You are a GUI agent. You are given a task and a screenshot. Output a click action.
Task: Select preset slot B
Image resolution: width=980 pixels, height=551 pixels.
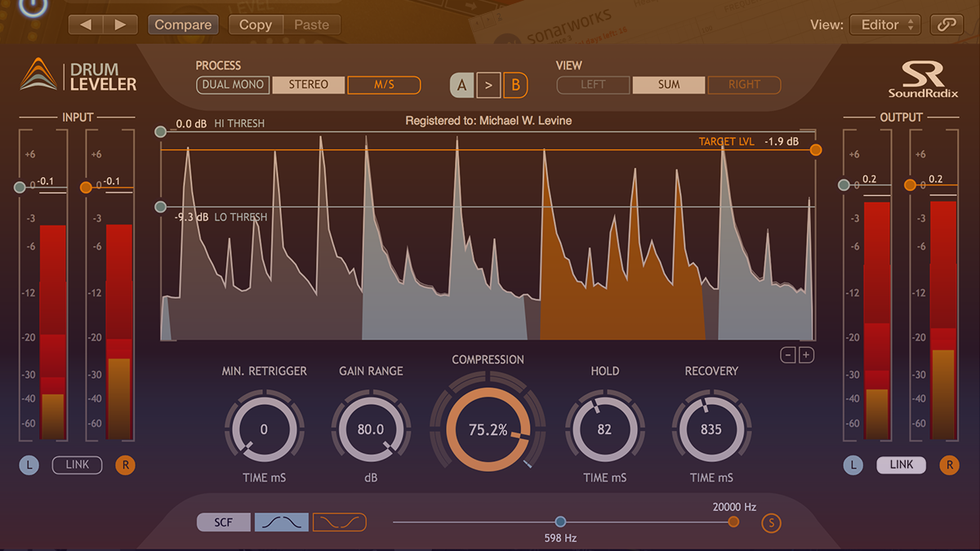pyautogui.click(x=516, y=84)
